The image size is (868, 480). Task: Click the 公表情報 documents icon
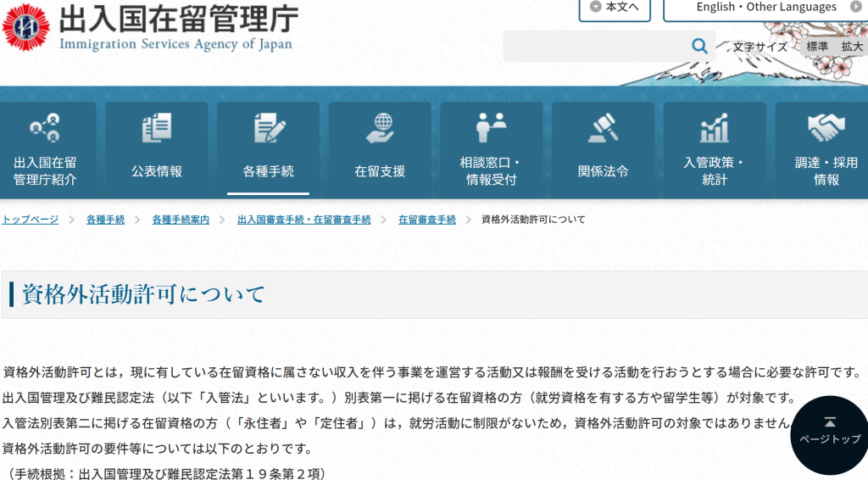[157, 127]
